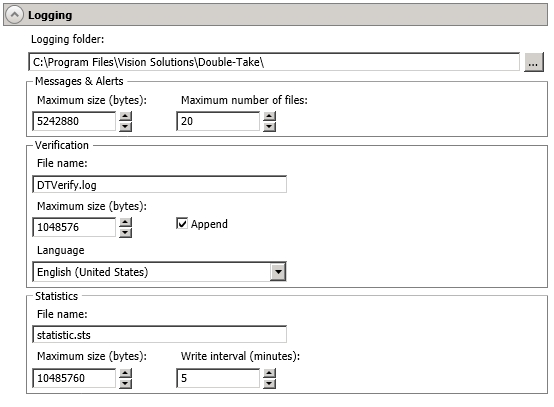Open logging folder browse button
The height and width of the screenshot is (407, 554).
(x=533, y=62)
